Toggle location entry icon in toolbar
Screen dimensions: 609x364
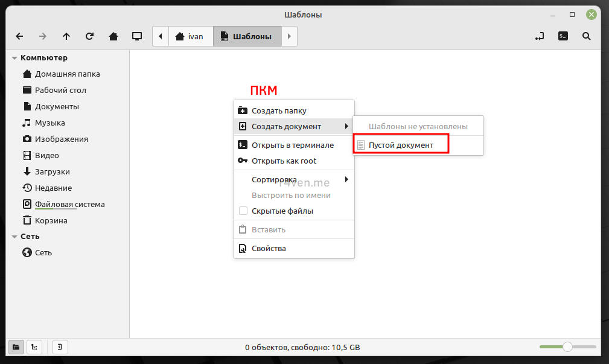point(539,36)
